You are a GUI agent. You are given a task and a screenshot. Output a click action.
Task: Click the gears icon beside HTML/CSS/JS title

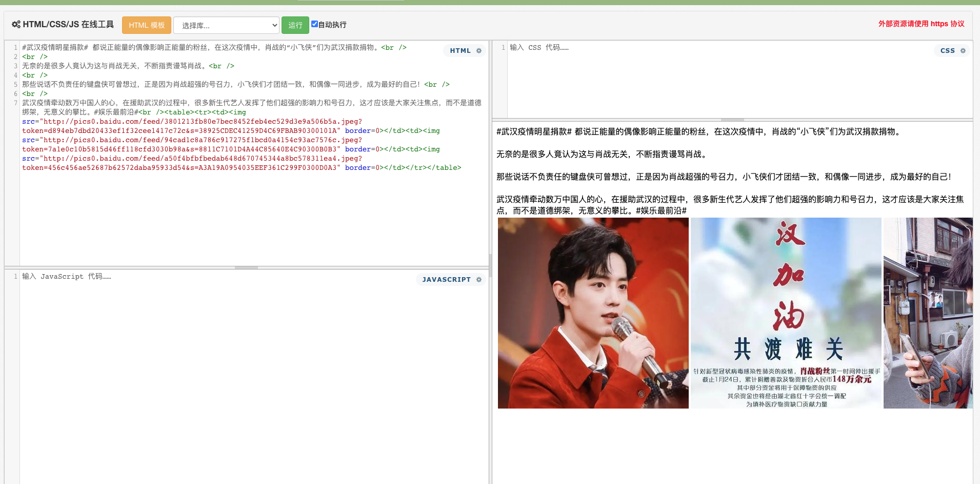tap(16, 25)
